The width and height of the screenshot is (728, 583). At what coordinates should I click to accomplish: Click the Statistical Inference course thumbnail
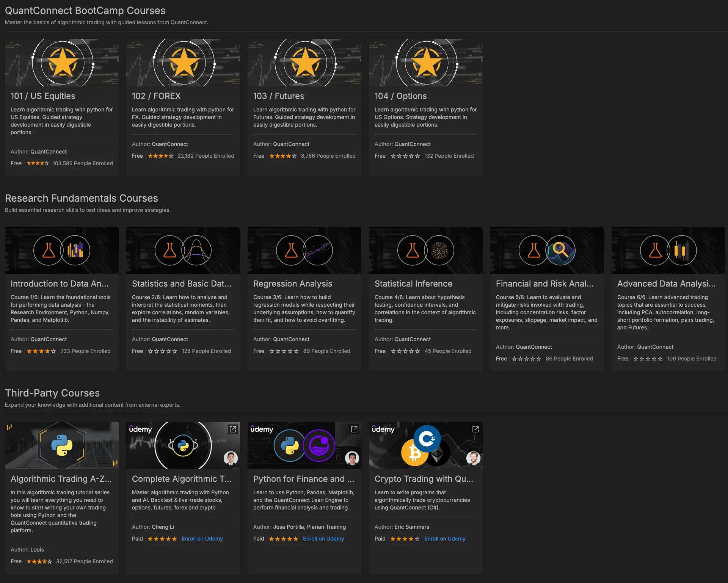(425, 251)
